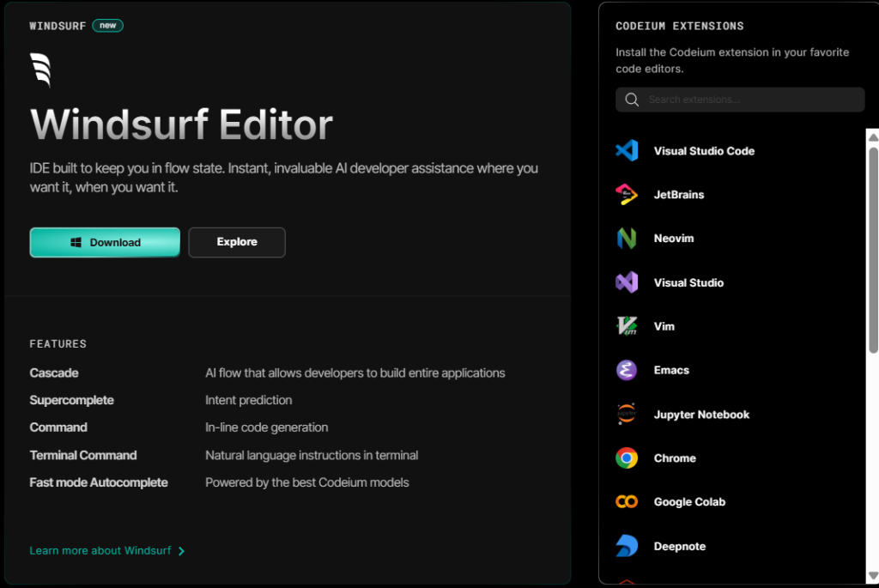Click the In-line code generation description
This screenshot has height=588, width=879.
click(266, 427)
